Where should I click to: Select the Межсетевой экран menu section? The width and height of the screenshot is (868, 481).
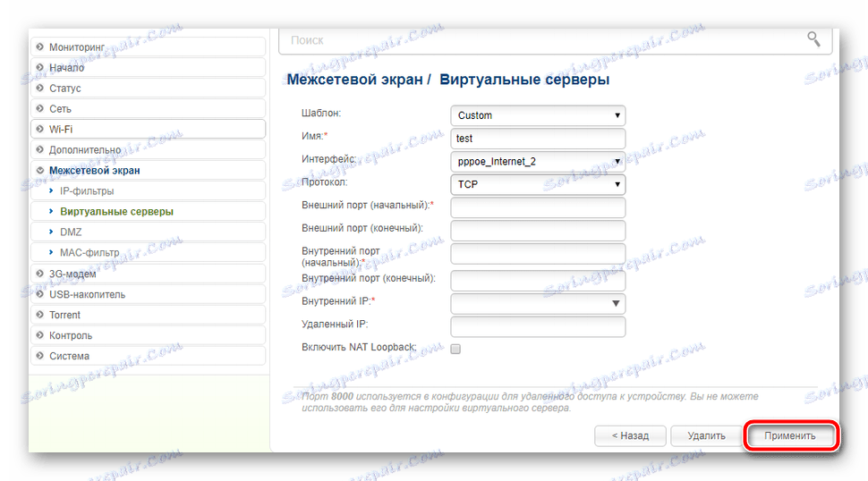coord(148,170)
